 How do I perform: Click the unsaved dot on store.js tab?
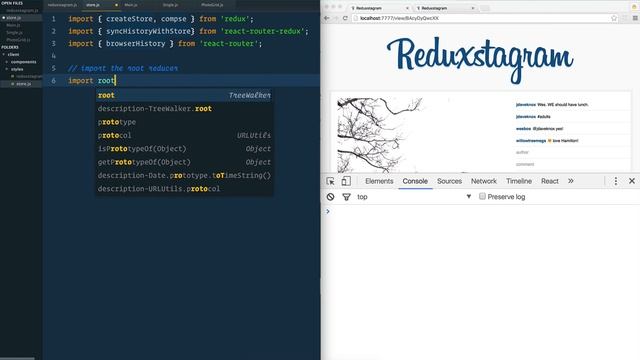coord(116,5)
